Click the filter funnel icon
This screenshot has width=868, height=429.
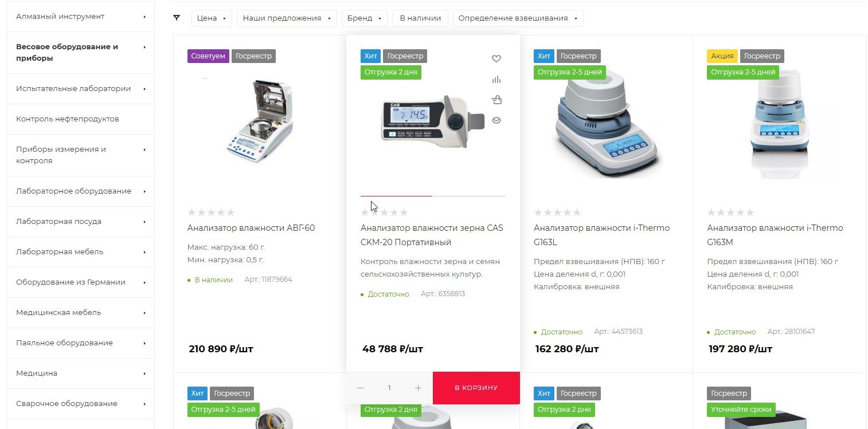tap(177, 18)
